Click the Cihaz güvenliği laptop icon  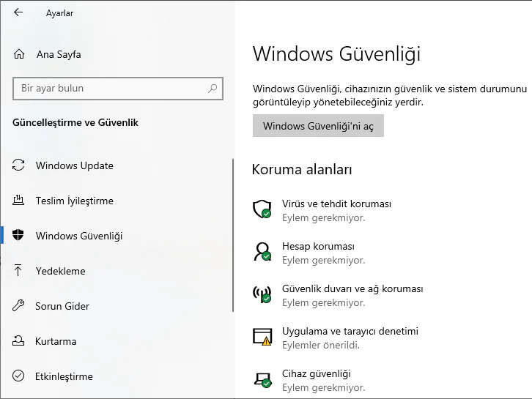coord(262,379)
